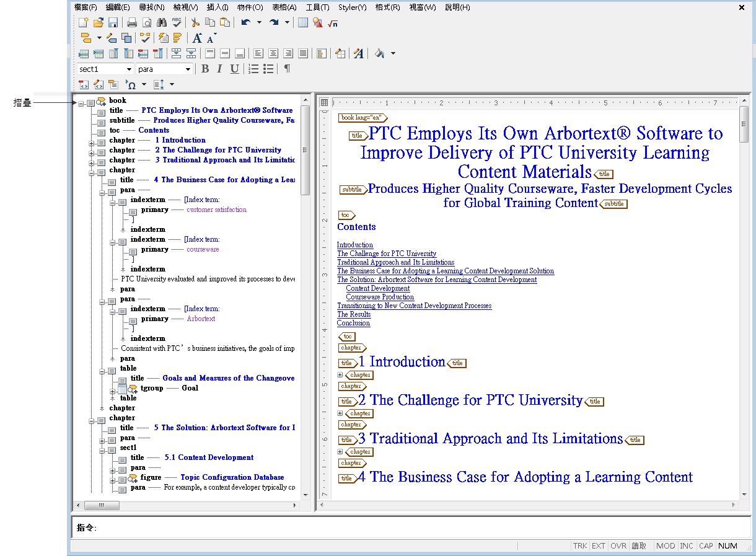Justify text alignment icon
Screen dimensions: 756x556
coord(303,54)
